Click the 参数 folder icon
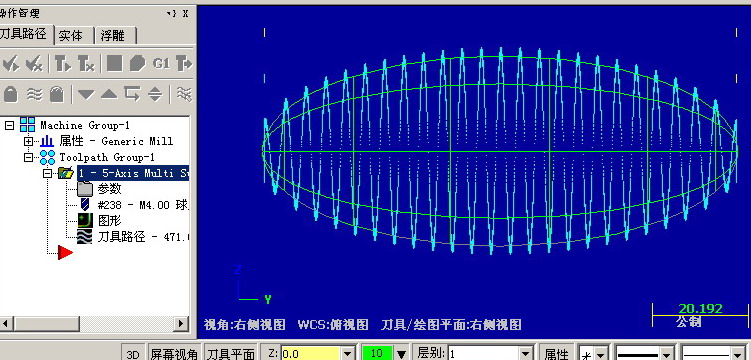Screen dimensions: 751x360 click(85, 189)
